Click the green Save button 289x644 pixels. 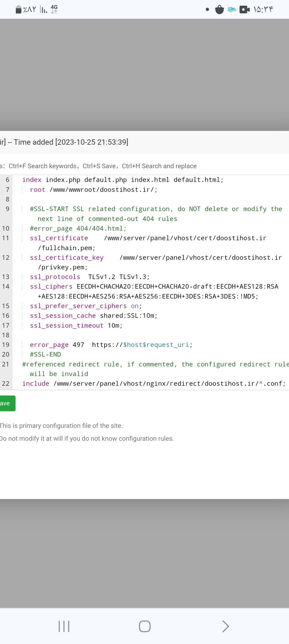point(7,403)
